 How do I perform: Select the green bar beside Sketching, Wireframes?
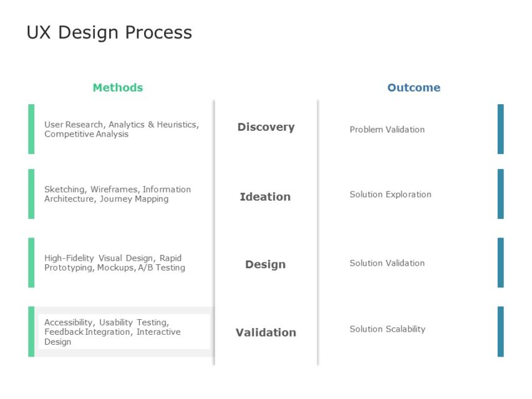pos(31,194)
